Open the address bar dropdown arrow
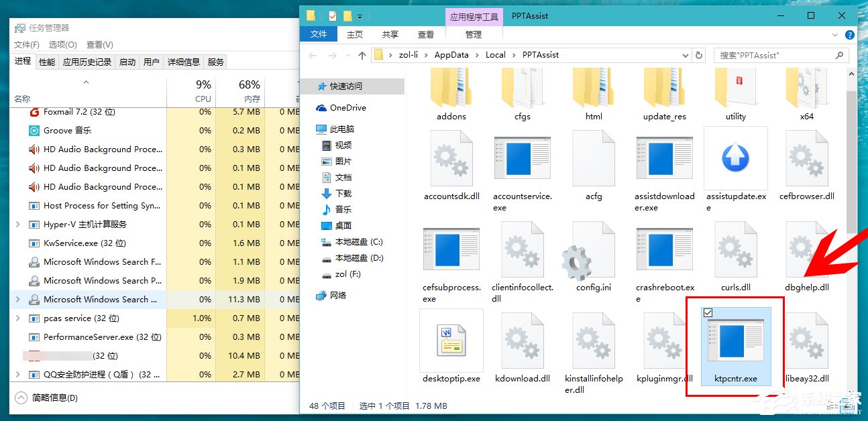This screenshot has width=868, height=421. pos(686,54)
